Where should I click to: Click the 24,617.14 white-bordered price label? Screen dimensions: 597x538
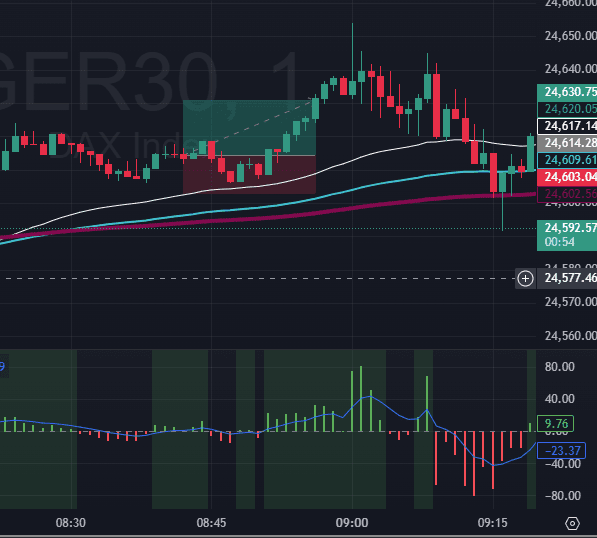[x=567, y=126]
